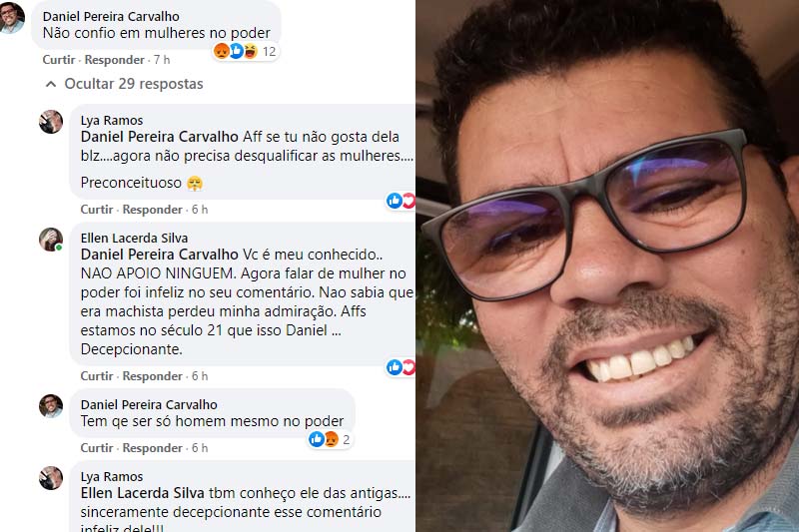Click the chevron next to Ocultar 29 respostas
Screen dimensions: 799x532
pos(51,84)
